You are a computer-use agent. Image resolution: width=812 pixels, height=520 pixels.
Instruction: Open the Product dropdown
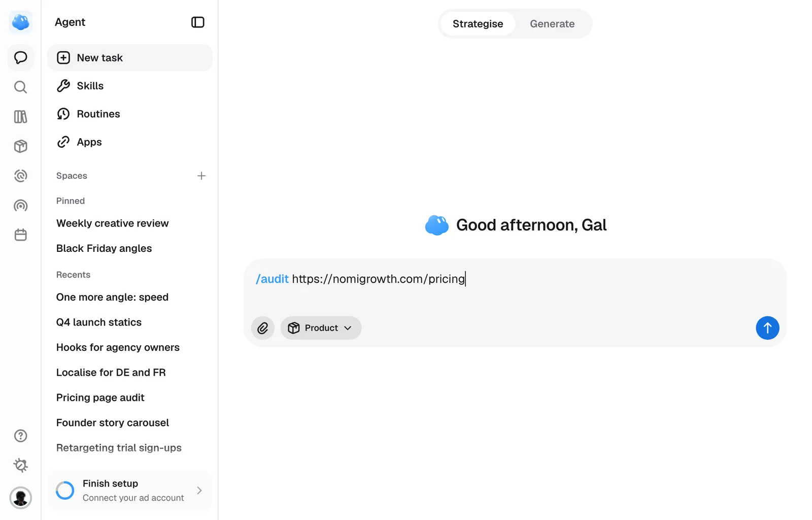(x=321, y=328)
